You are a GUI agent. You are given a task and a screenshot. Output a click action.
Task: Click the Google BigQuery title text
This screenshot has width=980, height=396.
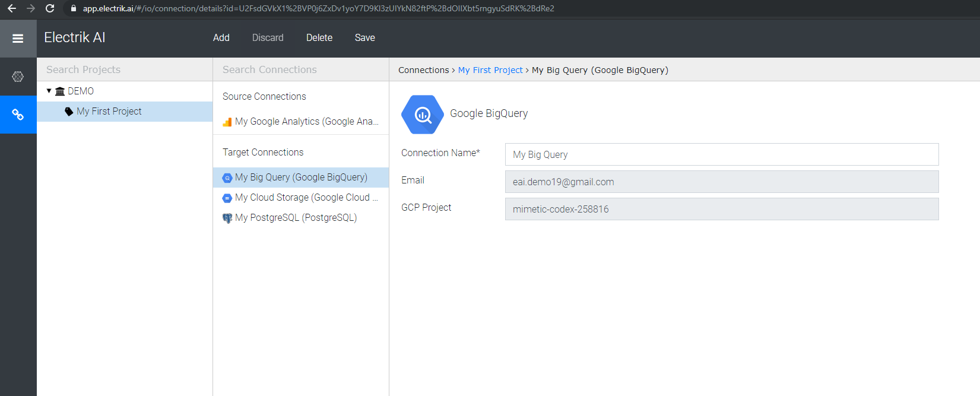click(489, 113)
